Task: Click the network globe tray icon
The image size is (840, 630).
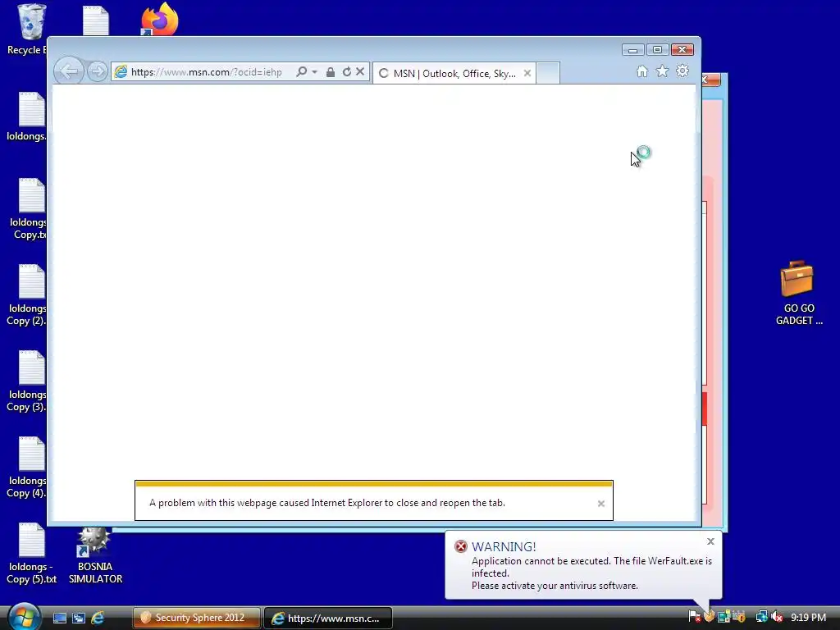Action: pos(761,617)
